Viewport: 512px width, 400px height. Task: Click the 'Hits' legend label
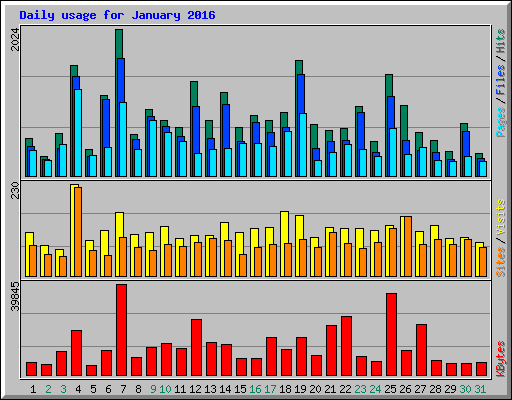point(501,41)
